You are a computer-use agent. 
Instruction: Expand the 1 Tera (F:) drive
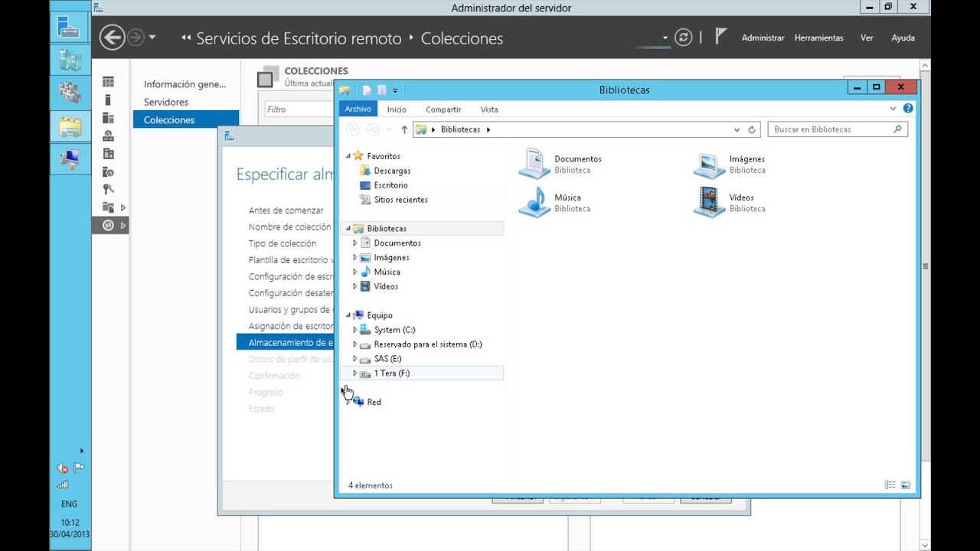coord(354,373)
